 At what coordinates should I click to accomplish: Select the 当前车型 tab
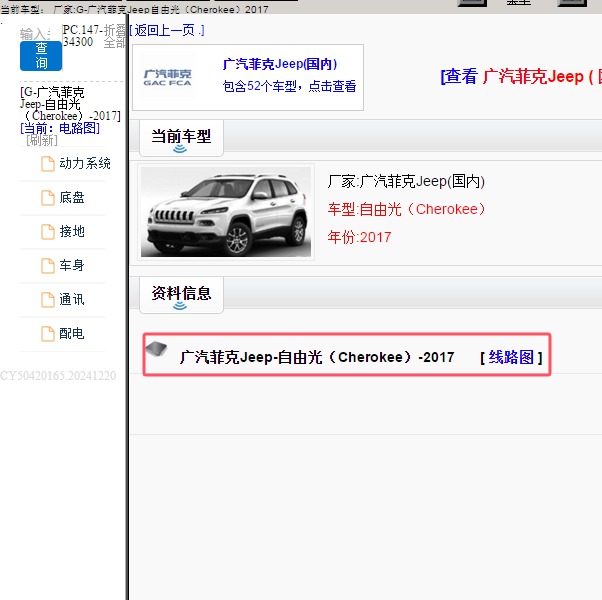(x=181, y=138)
